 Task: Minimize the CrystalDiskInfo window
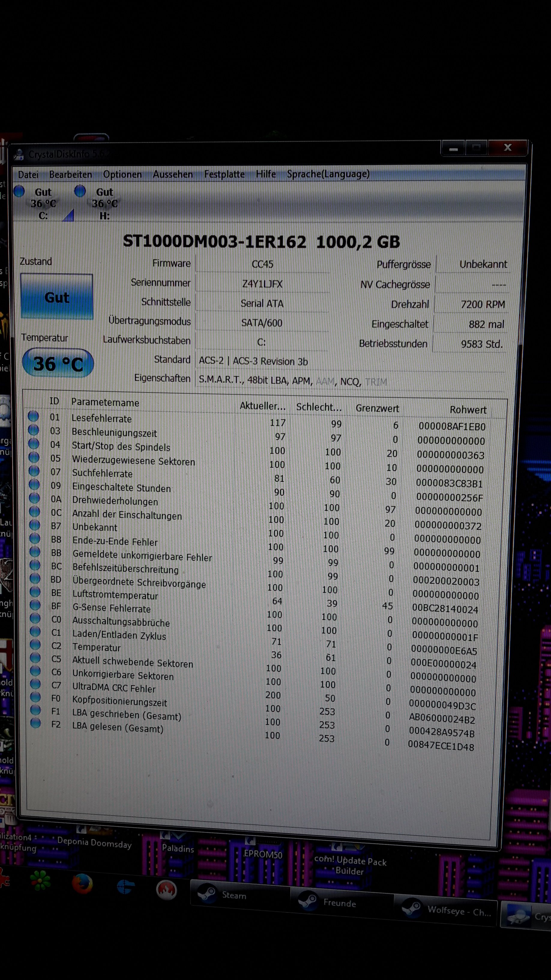click(x=453, y=148)
